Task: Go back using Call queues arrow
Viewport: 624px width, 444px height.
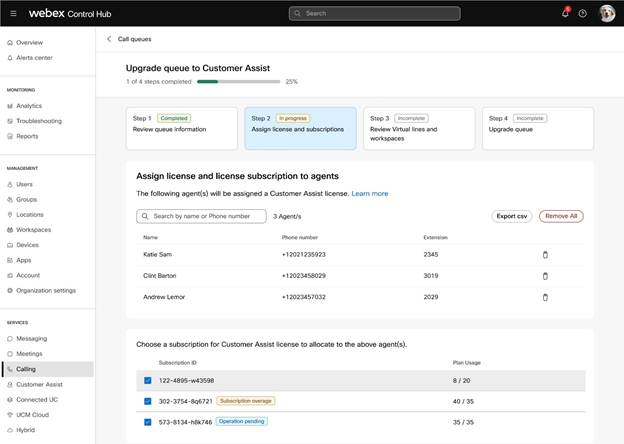Action: (109, 39)
